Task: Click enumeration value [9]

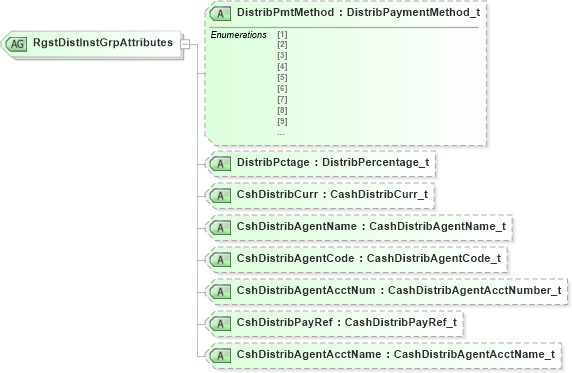Action: [x=282, y=121]
